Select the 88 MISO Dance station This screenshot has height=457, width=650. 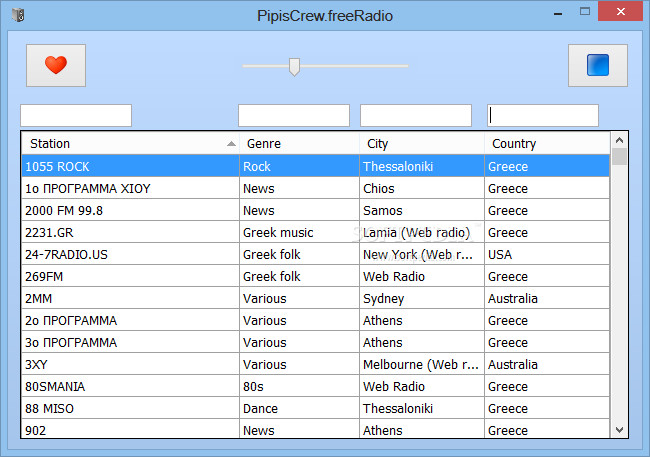click(x=315, y=408)
